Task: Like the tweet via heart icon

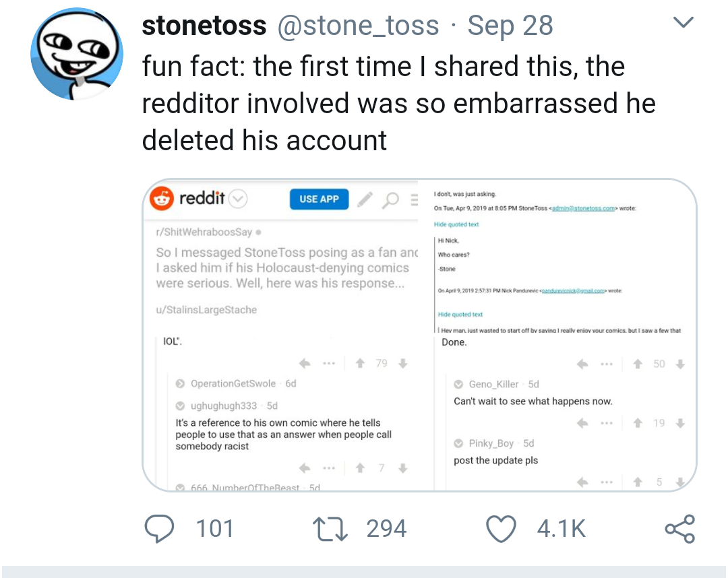Action: (501, 529)
